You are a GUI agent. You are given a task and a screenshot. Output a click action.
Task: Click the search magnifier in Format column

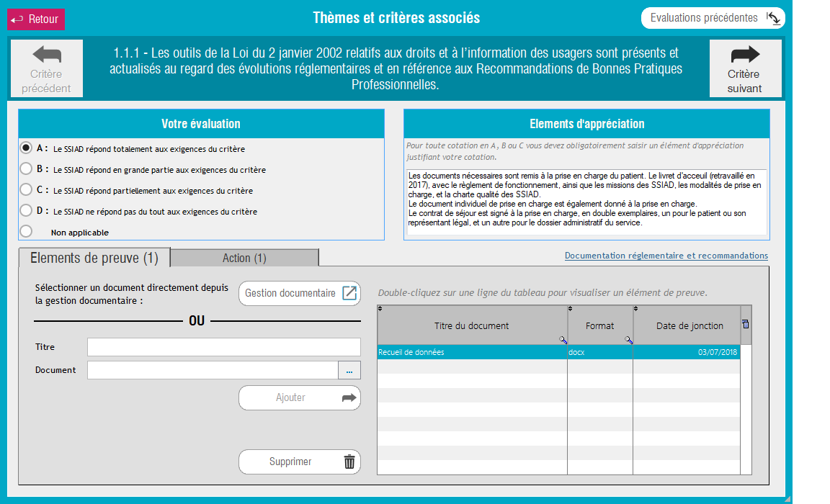coord(628,340)
